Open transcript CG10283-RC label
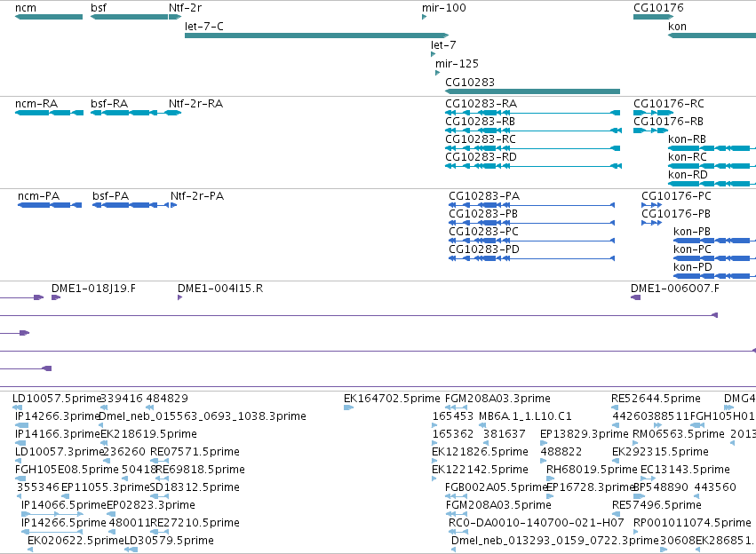 pos(481,139)
